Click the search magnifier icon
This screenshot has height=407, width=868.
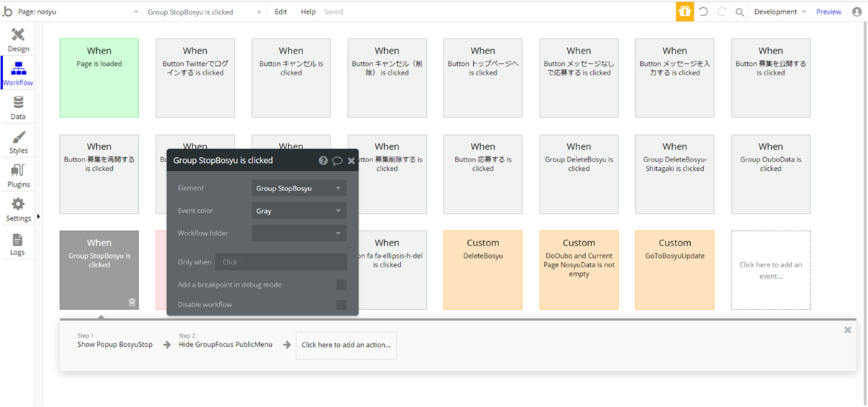pyautogui.click(x=740, y=12)
